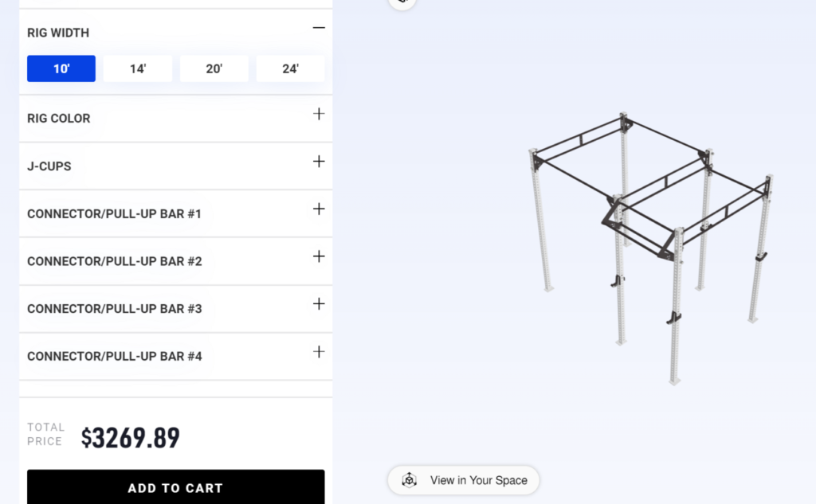
Task: Open the J-CUPS section by its title
Action: tap(49, 166)
